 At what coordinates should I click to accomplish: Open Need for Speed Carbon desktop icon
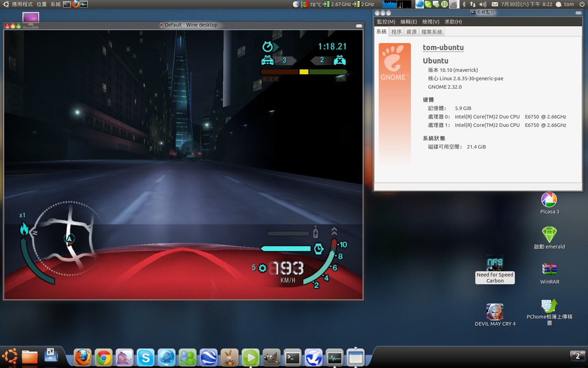pos(495,270)
